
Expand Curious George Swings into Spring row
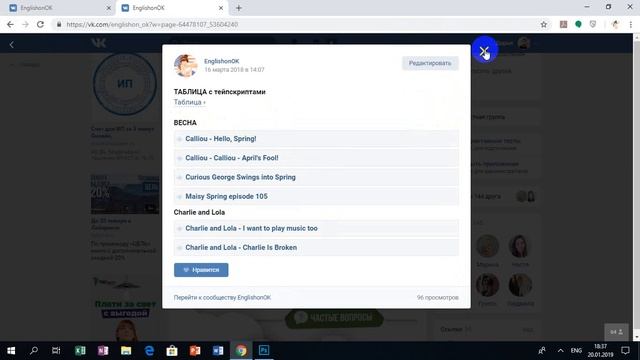coord(316,177)
